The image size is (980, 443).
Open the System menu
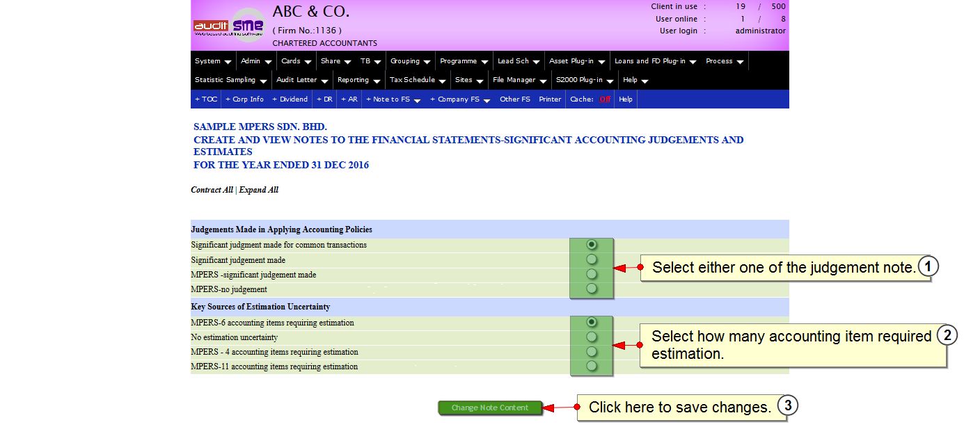click(212, 61)
